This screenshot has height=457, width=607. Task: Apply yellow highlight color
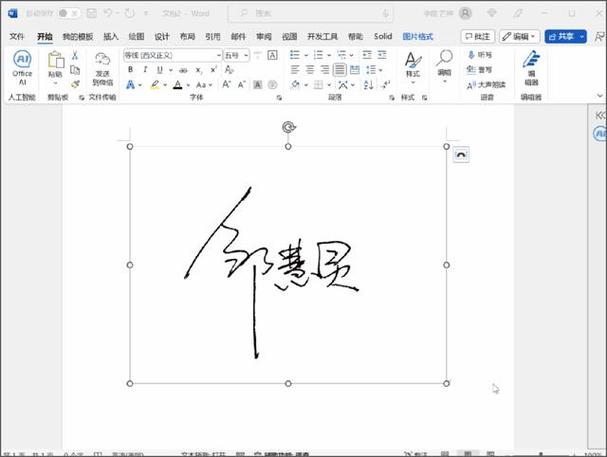(155, 85)
